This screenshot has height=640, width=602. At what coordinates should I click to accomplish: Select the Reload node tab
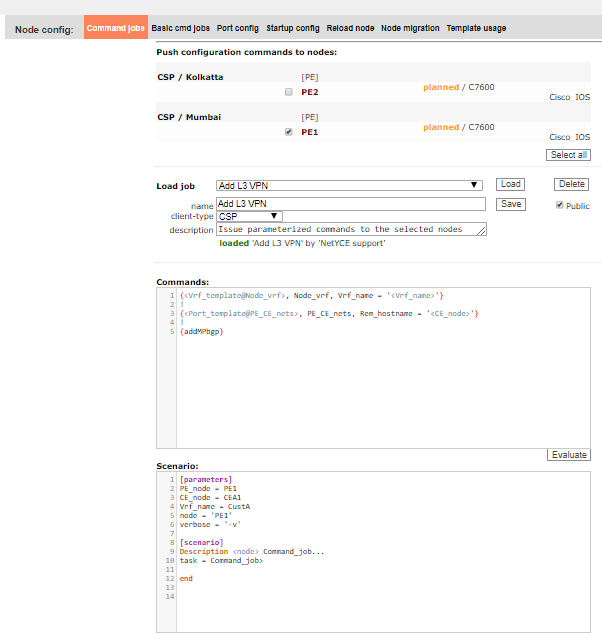tap(350, 28)
